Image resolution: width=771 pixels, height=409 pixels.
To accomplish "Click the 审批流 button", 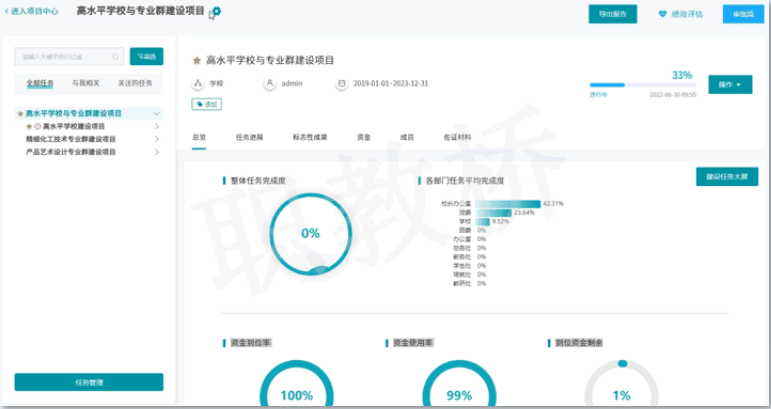I will 743,14.
